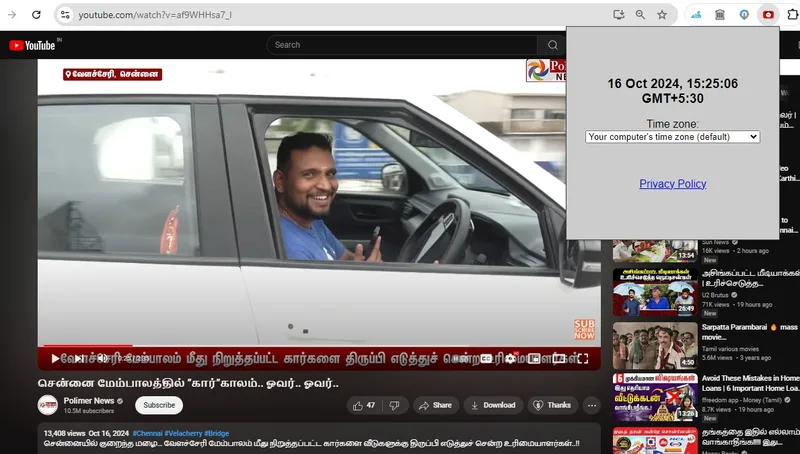Reload the current page
800x454 pixels.
[36, 15]
